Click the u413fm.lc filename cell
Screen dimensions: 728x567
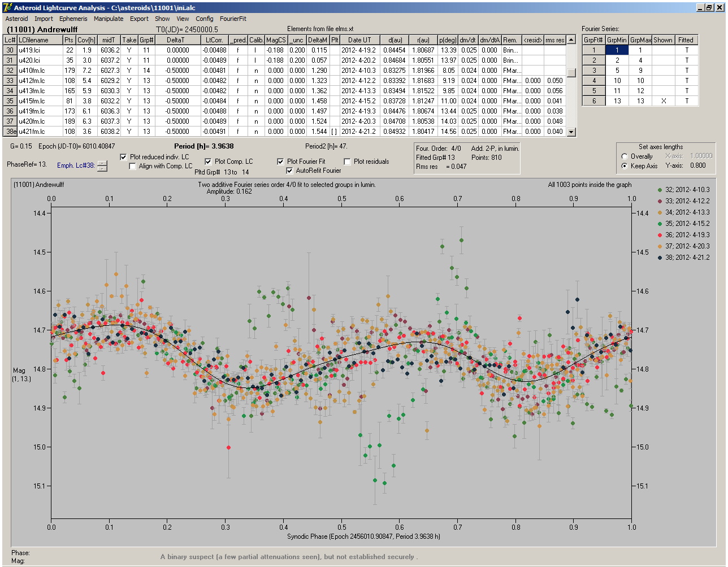click(40, 91)
